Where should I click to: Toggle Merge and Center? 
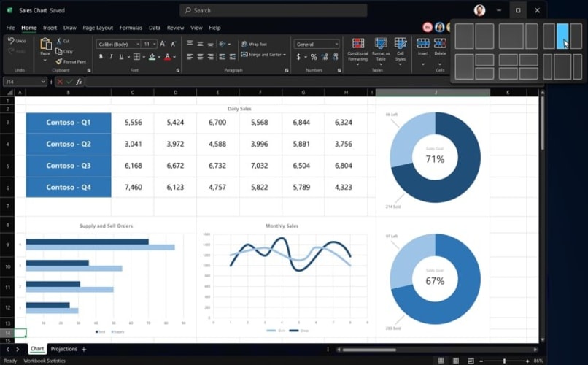pyautogui.click(x=262, y=55)
